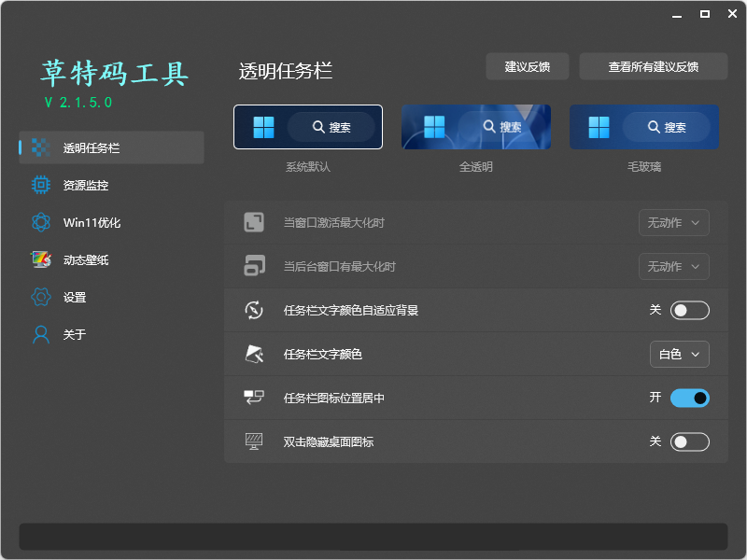Click the 关于 person icon
Viewport: 747px width, 560px height.
(x=41, y=334)
